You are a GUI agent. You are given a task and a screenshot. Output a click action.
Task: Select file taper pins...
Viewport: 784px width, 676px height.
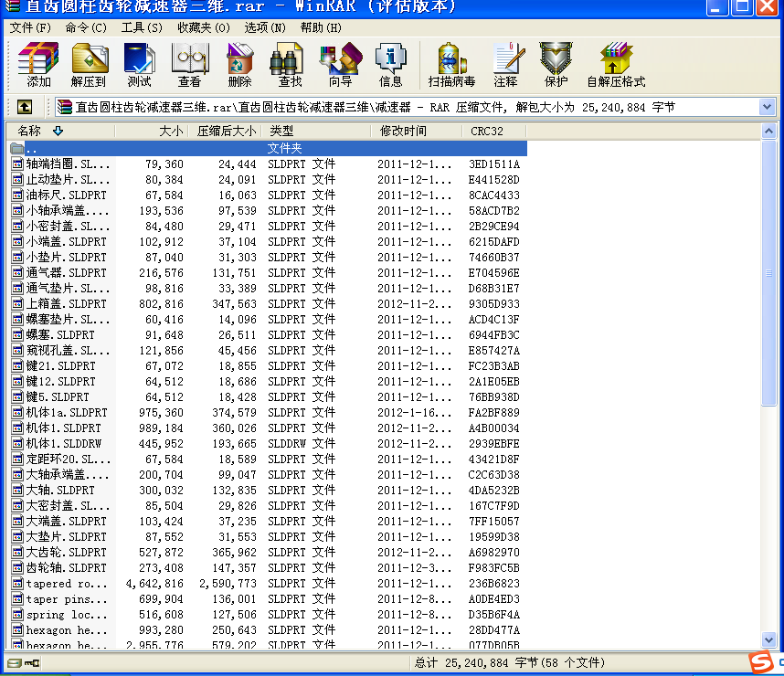(67, 599)
